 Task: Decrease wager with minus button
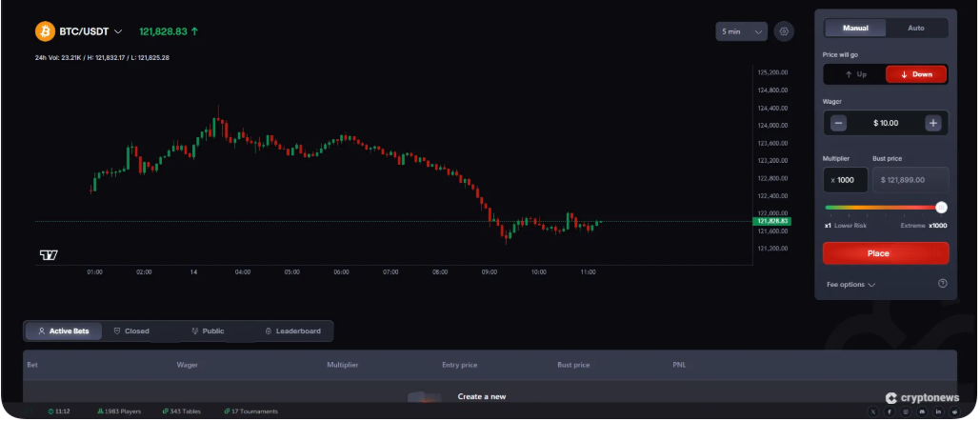tap(838, 123)
